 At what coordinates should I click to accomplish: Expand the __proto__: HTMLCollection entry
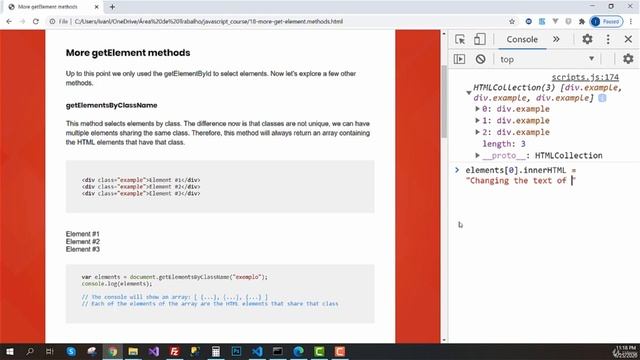point(477,156)
